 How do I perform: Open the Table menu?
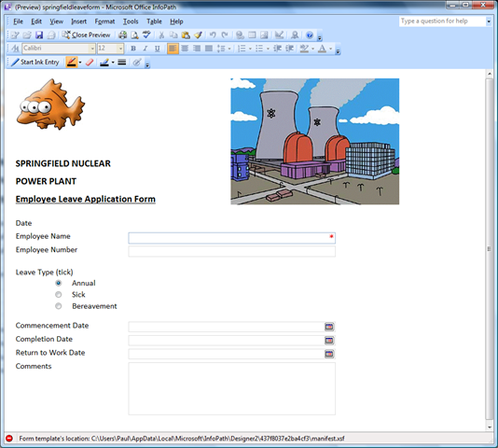154,21
